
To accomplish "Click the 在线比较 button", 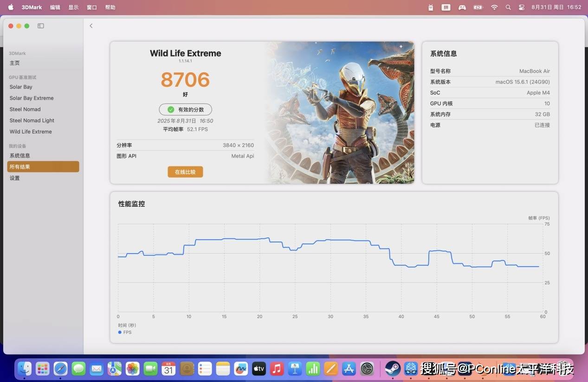I will click(x=185, y=172).
